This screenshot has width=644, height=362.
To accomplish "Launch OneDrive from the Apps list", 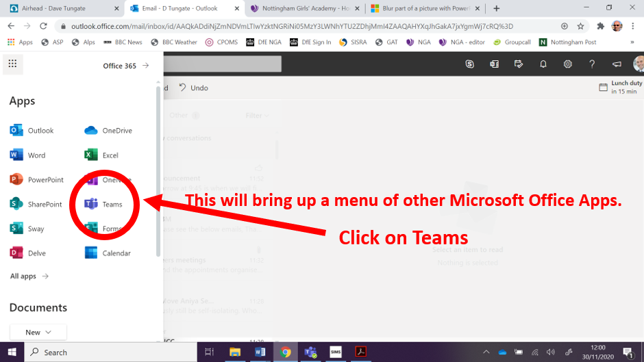I will [108, 131].
